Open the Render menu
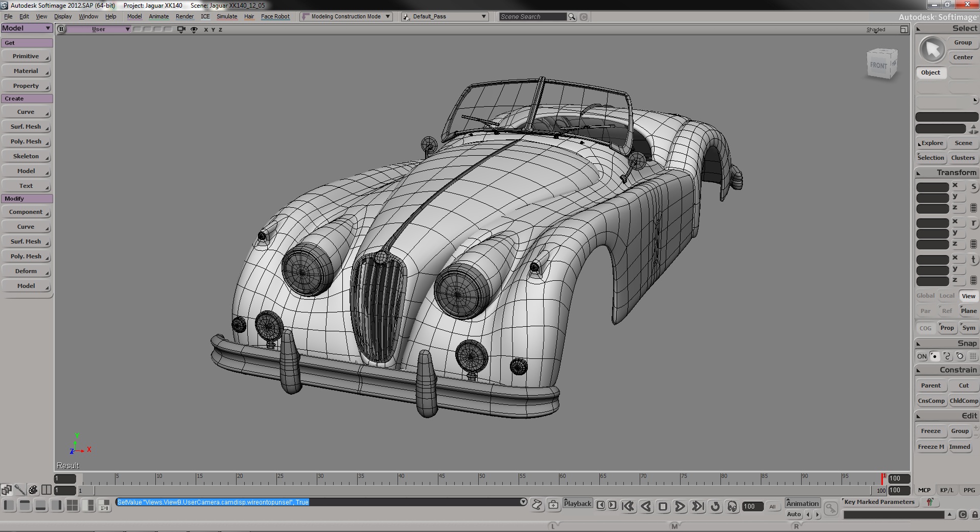The width and height of the screenshot is (980, 532). [184, 16]
